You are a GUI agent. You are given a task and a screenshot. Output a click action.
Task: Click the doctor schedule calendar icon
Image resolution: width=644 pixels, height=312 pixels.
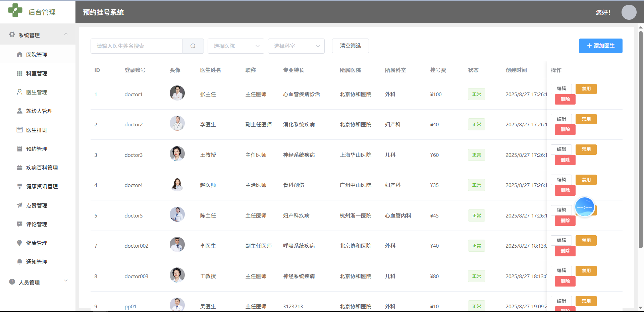click(19, 130)
